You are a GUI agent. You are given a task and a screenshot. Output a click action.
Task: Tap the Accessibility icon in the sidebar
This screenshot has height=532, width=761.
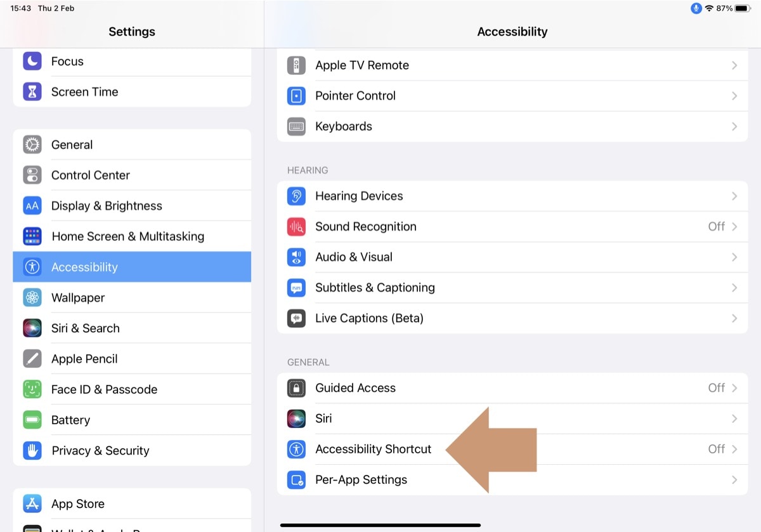[32, 267]
